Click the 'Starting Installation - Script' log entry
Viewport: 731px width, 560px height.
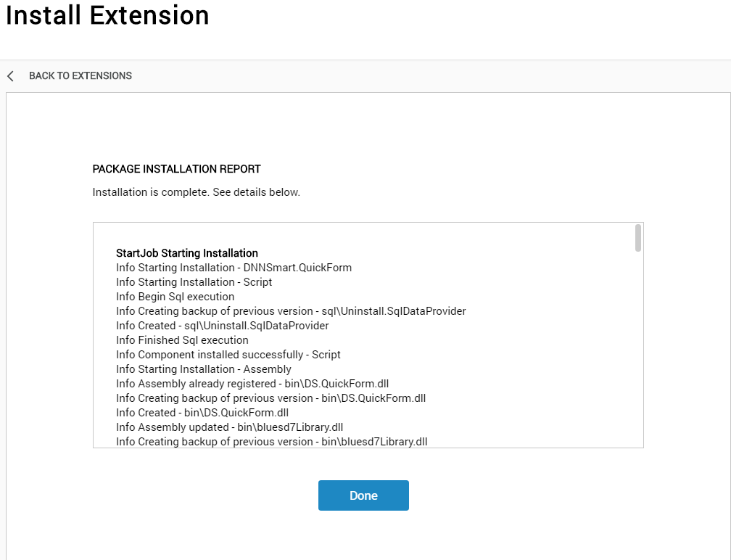click(194, 282)
